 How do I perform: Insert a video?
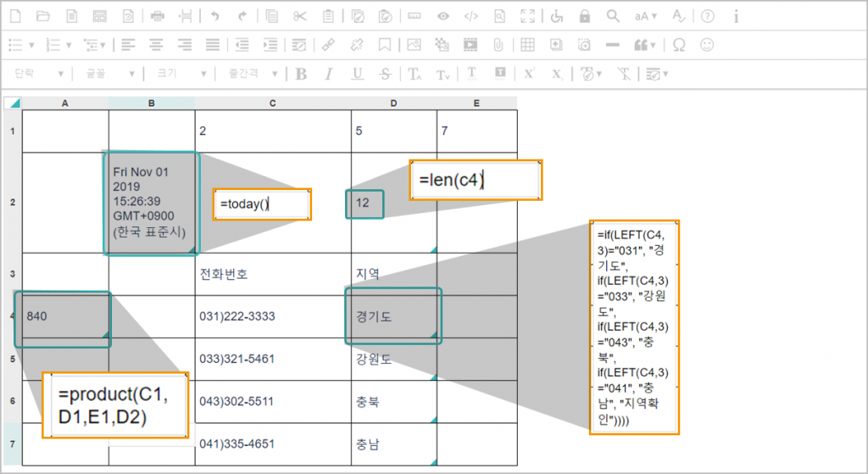pos(470,45)
